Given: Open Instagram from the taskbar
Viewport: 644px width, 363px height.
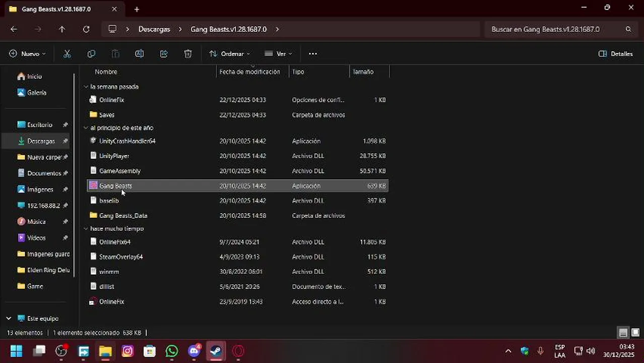Looking at the screenshot, I should [x=127, y=351].
